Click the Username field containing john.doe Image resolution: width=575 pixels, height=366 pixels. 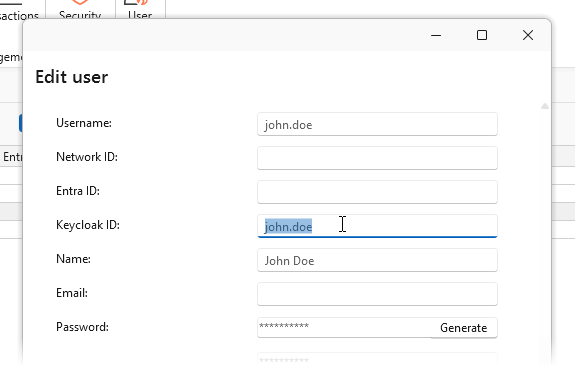tap(377, 124)
